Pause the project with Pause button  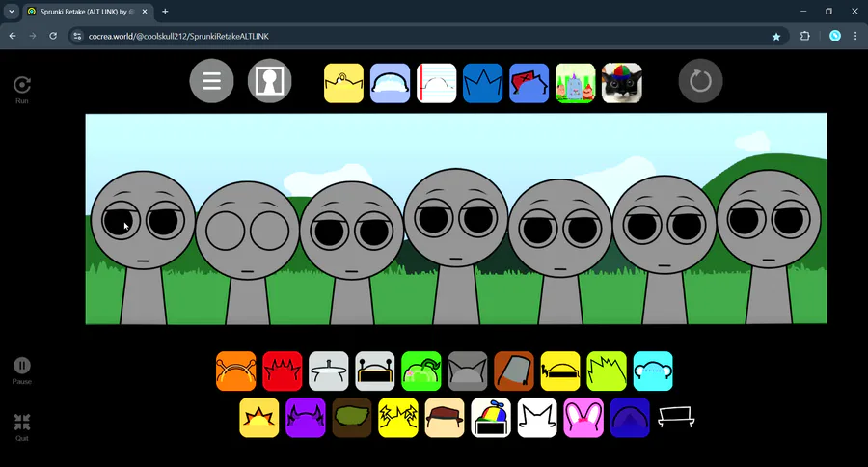point(21,371)
